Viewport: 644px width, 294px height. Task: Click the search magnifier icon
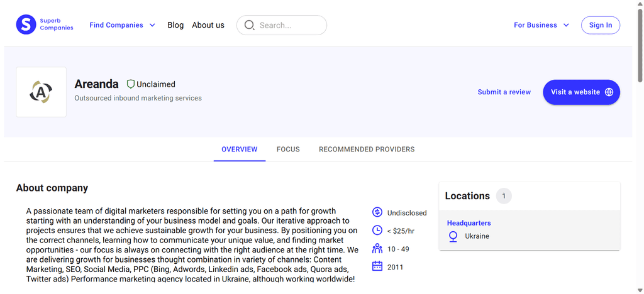pos(249,25)
